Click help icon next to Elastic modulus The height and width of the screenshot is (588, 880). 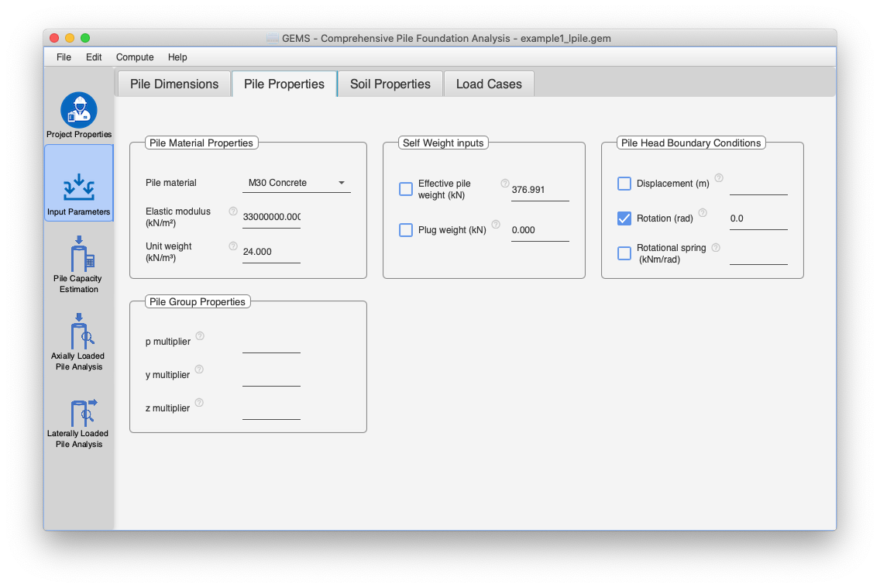233,211
